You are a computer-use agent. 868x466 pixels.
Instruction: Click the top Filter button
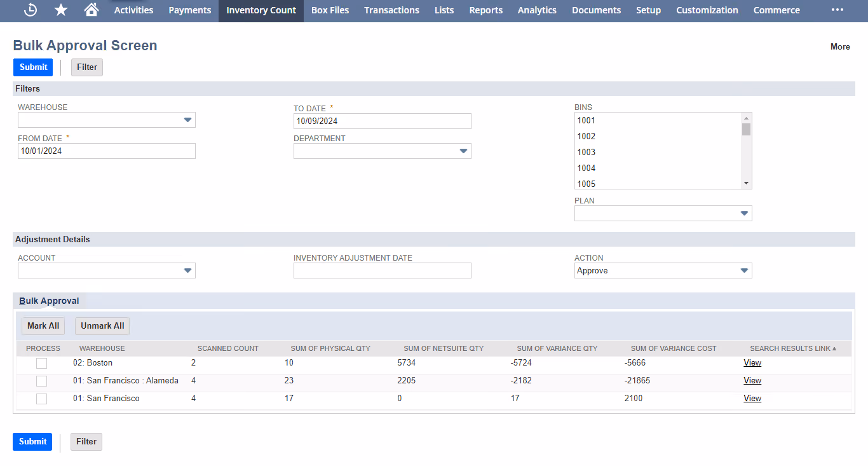pos(87,67)
